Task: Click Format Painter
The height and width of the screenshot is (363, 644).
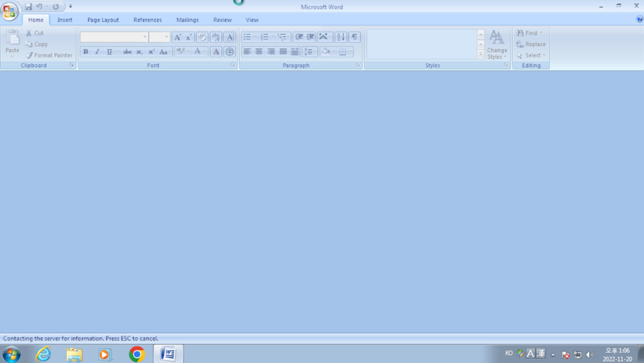Action: pyautogui.click(x=49, y=55)
